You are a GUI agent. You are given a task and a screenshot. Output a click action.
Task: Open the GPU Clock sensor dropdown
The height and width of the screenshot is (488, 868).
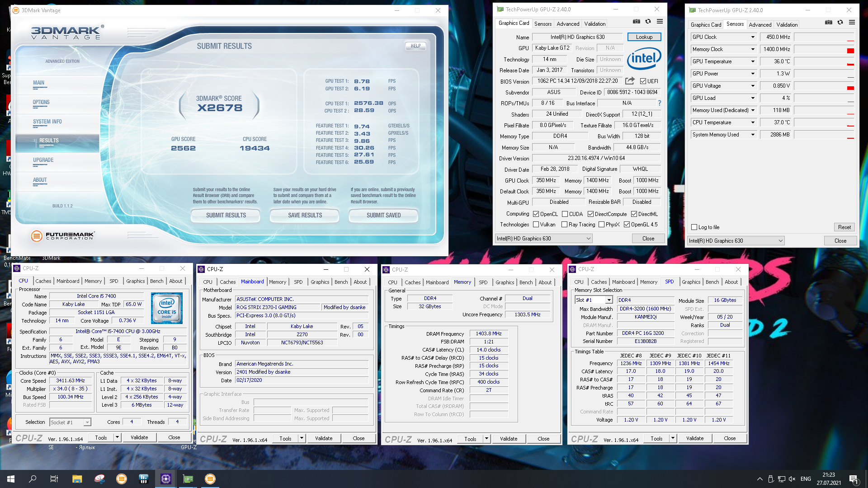753,37
